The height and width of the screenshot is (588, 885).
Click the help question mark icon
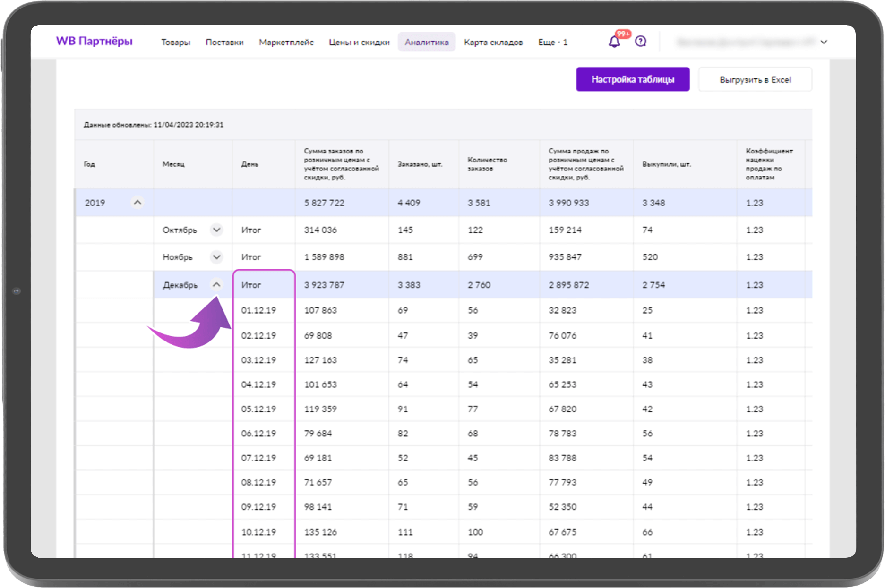pos(640,42)
